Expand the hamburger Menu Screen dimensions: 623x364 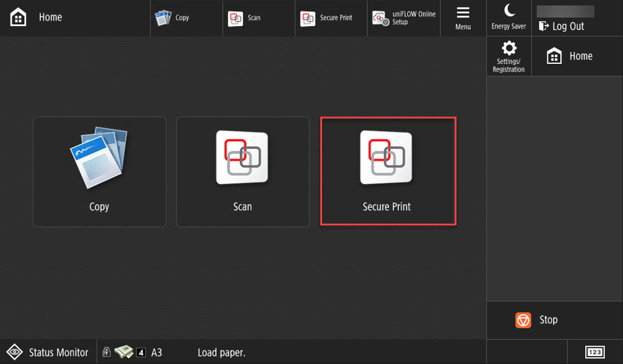click(463, 18)
